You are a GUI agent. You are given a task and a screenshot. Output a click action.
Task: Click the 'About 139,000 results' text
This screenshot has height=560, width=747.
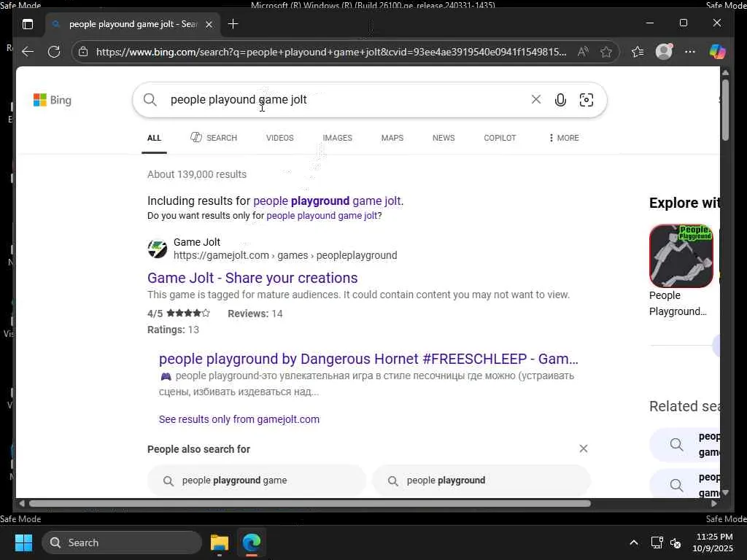[x=197, y=174]
